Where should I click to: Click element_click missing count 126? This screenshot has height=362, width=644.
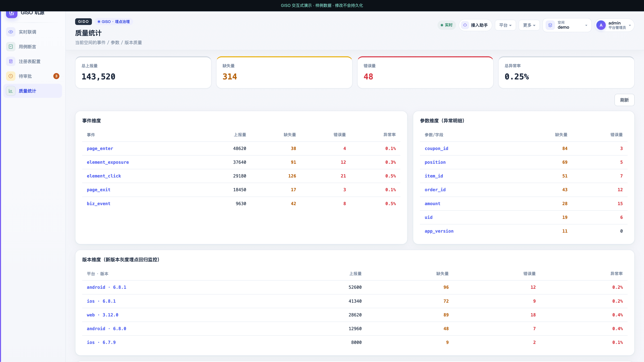(x=292, y=176)
